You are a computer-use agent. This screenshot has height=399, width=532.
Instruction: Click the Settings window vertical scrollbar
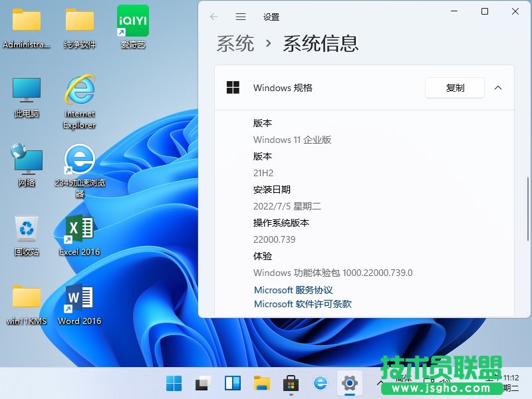click(x=529, y=209)
